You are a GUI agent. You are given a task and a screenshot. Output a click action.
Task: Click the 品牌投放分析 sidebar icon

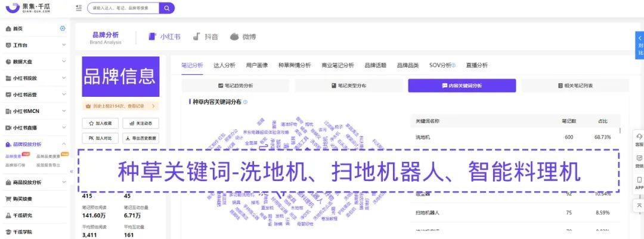[x=8, y=144]
